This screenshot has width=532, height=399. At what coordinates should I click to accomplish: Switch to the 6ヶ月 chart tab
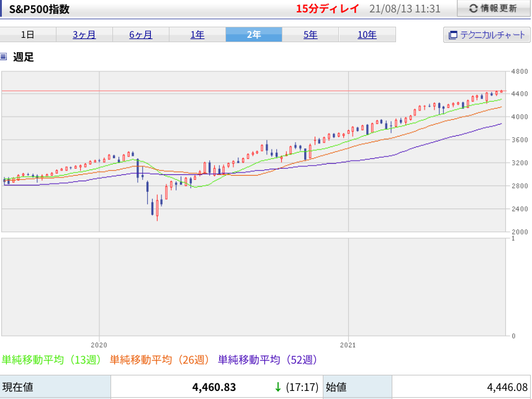pyautogui.click(x=141, y=35)
